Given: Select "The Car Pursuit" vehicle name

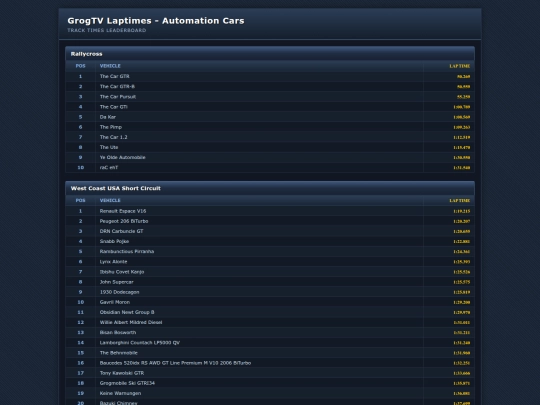Looking at the screenshot, I should (118, 97).
